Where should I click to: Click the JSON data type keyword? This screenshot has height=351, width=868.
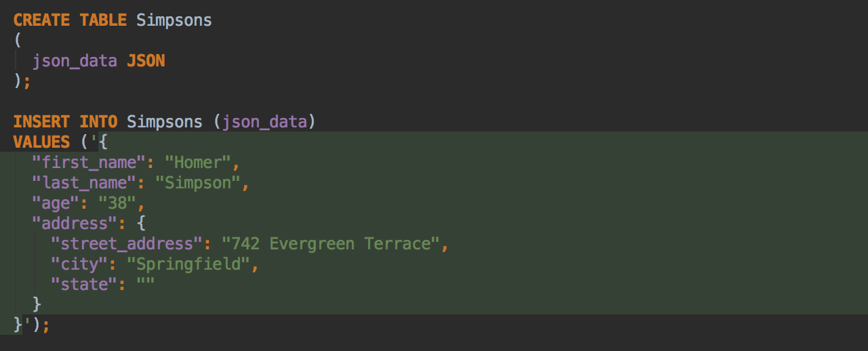click(x=146, y=61)
